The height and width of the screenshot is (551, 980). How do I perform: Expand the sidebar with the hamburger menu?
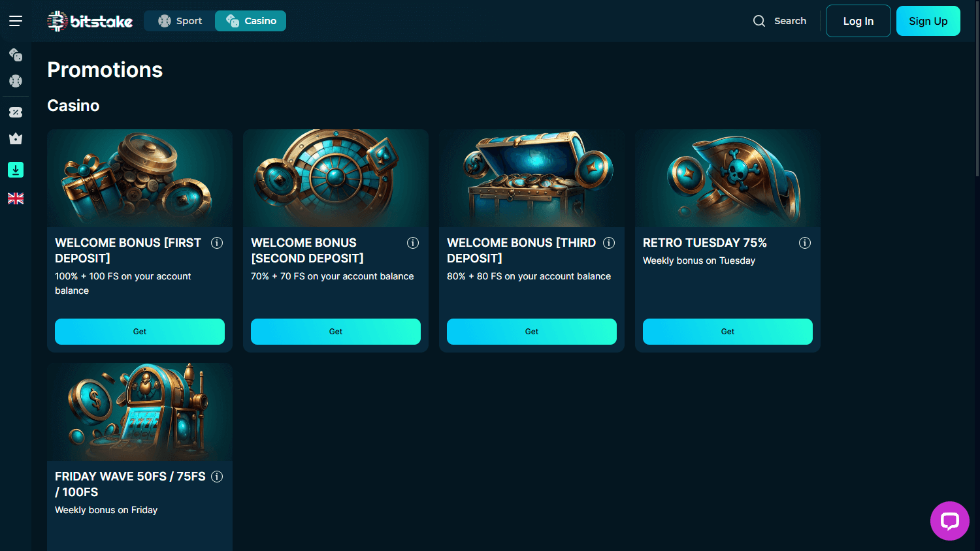pyautogui.click(x=16, y=20)
